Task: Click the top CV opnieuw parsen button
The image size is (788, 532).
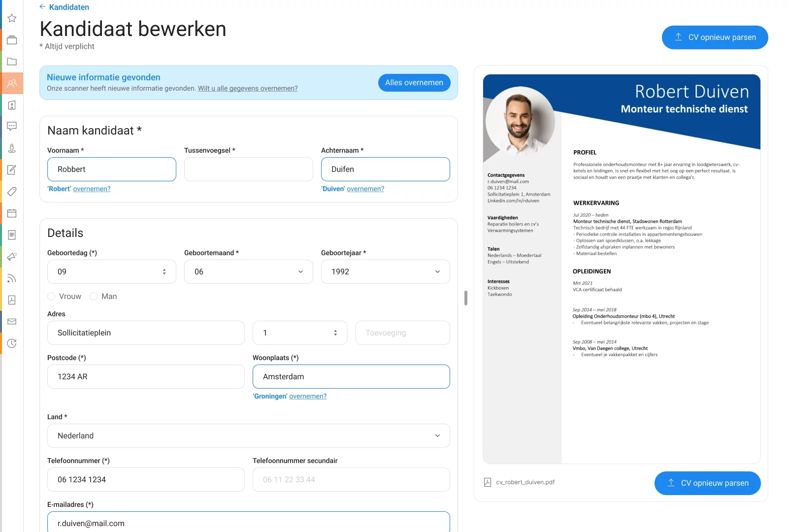Action: point(715,37)
